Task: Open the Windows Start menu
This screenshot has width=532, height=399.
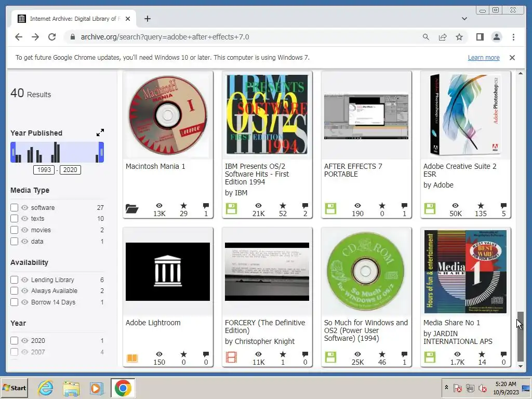Action: coord(14,388)
